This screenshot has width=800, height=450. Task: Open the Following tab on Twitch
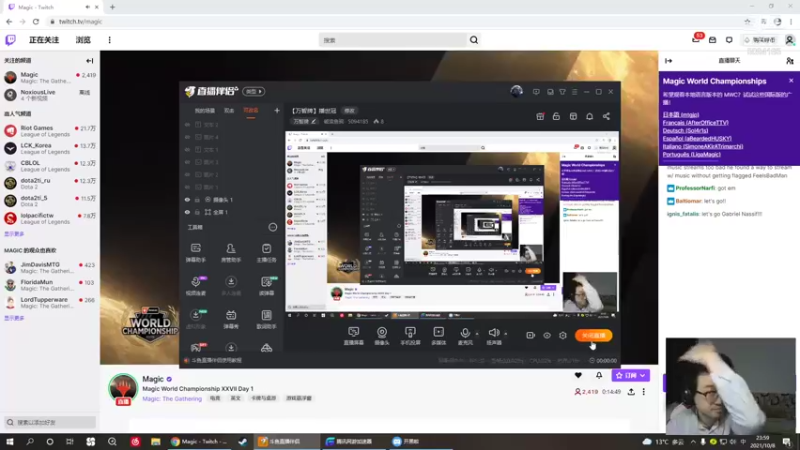[x=44, y=40]
